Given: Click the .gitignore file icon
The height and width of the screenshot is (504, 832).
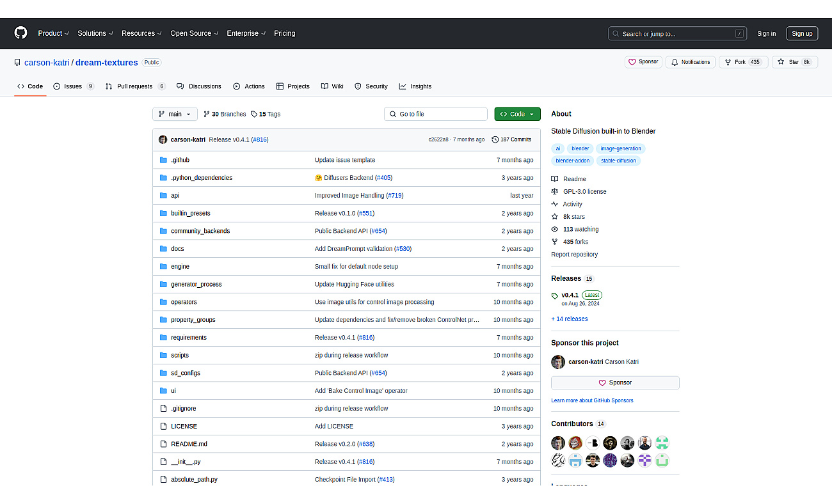Looking at the screenshot, I should point(163,409).
